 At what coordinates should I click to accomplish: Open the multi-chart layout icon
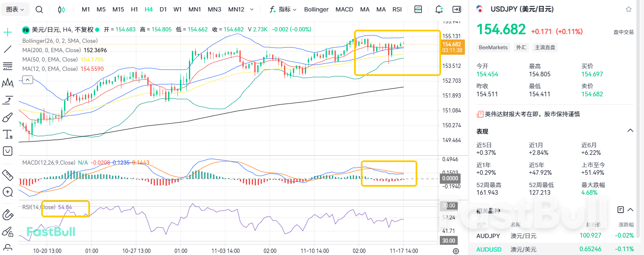pos(418,9)
